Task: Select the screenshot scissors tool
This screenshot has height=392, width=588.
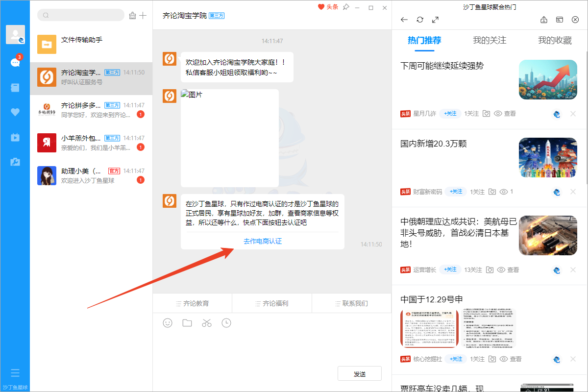Action: 207,323
